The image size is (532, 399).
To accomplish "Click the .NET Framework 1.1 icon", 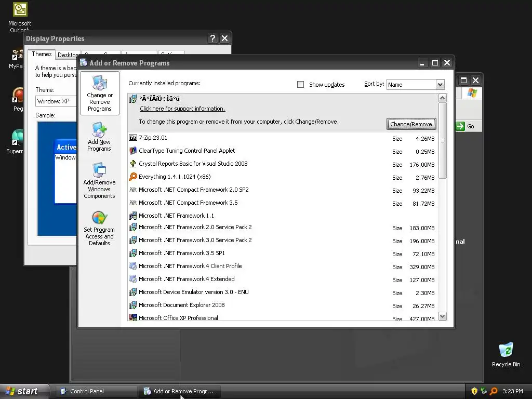I will 133,216.
